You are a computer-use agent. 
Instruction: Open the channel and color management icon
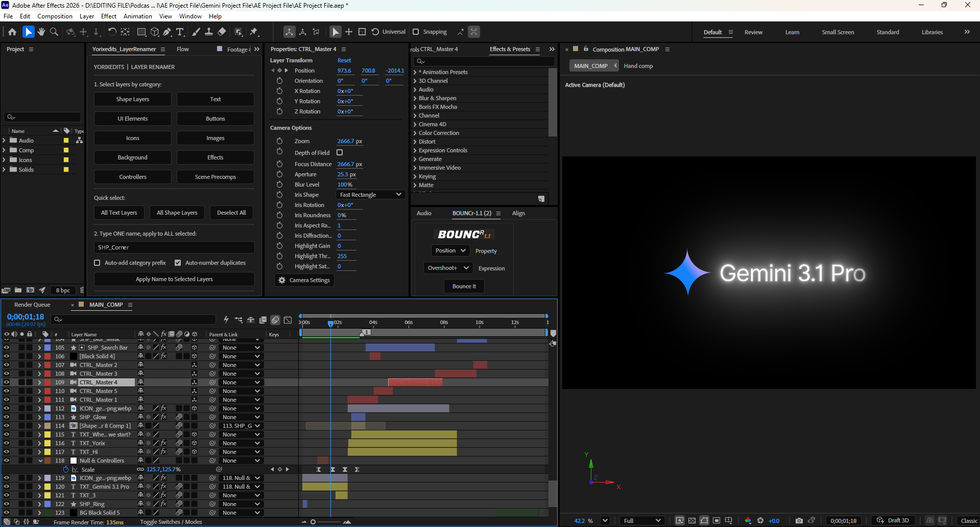point(748,520)
